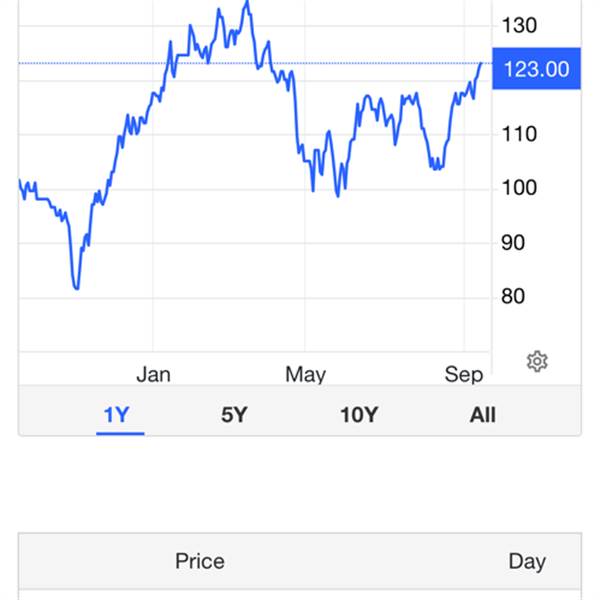The image size is (600, 600).
Task: Click the Day column header
Action: [x=527, y=562]
